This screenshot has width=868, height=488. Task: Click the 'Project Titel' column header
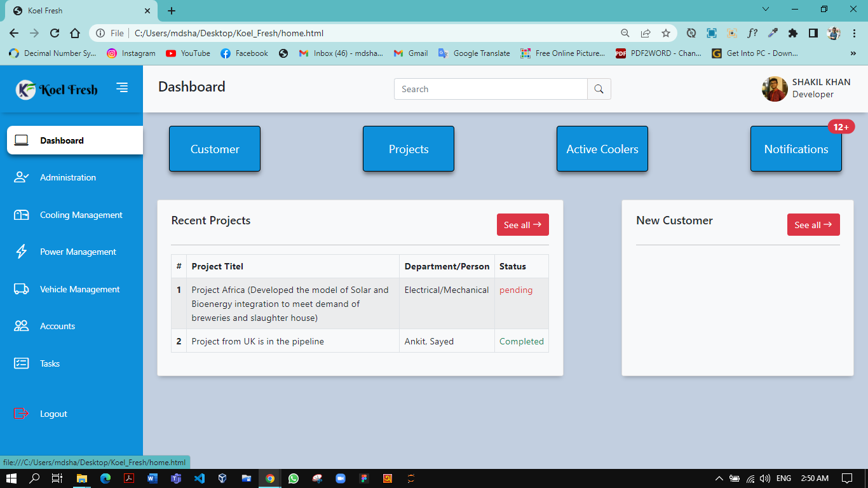coord(217,266)
